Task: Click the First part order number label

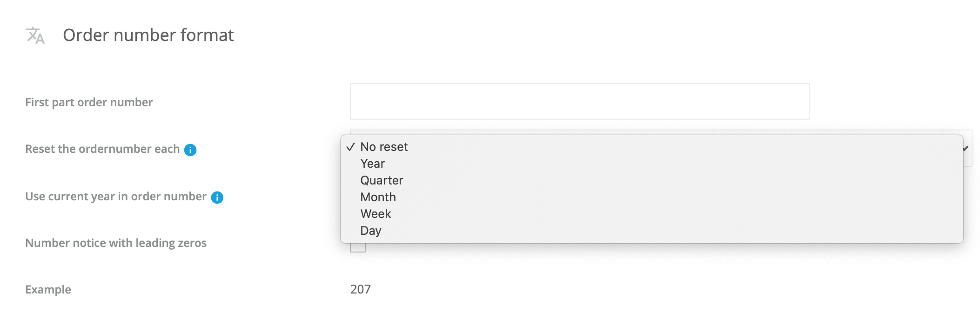Action: click(x=89, y=102)
